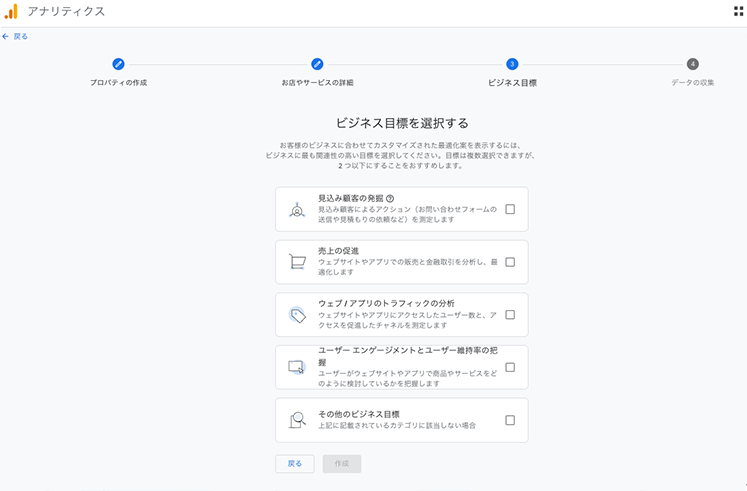Viewport: 747px width, 491px height.
Task: Select the ユーザー エンゲージメント checkbox
Action: coord(510,367)
